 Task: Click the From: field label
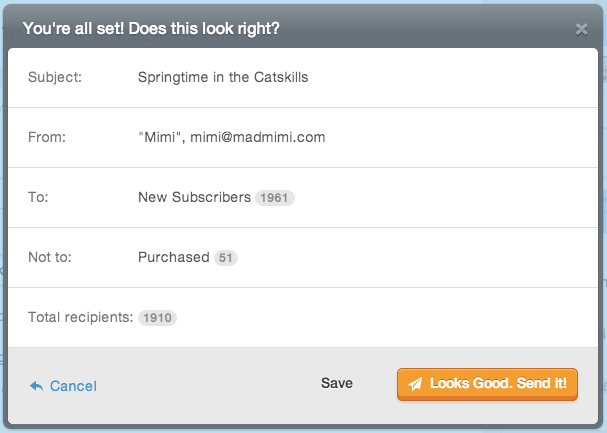47,137
